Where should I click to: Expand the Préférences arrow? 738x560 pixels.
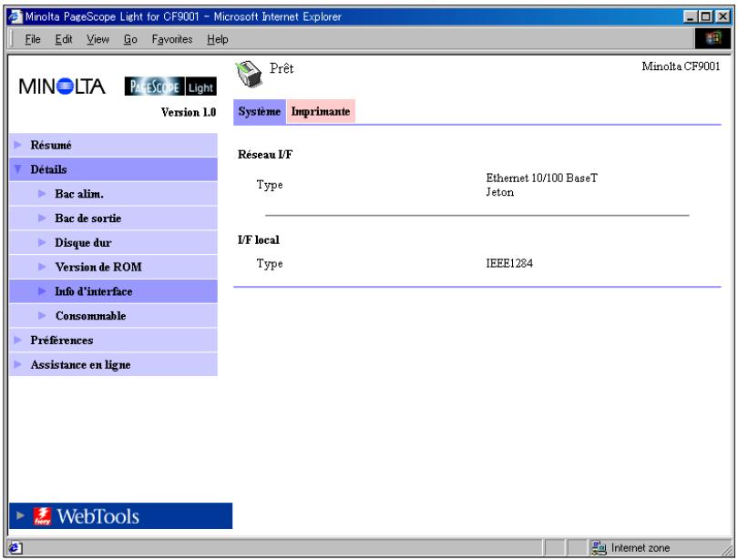(x=18, y=340)
